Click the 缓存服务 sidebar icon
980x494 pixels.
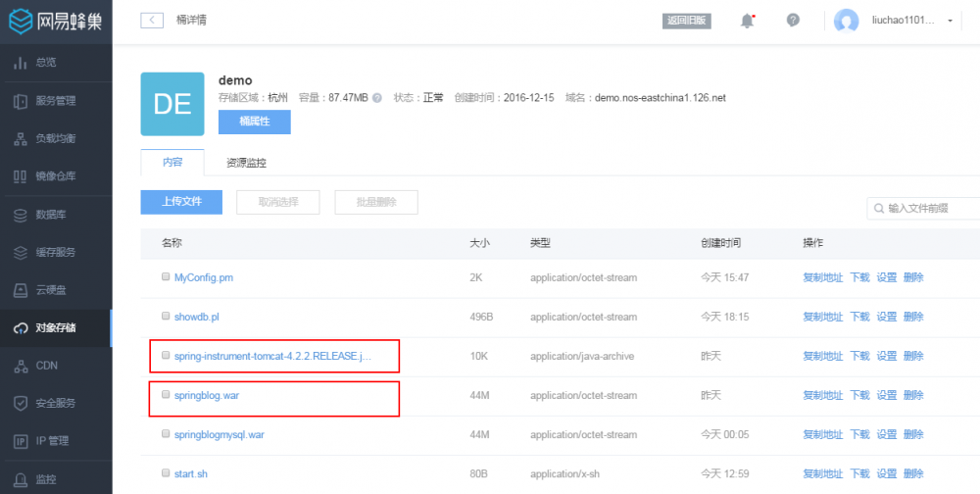pyautogui.click(x=21, y=253)
